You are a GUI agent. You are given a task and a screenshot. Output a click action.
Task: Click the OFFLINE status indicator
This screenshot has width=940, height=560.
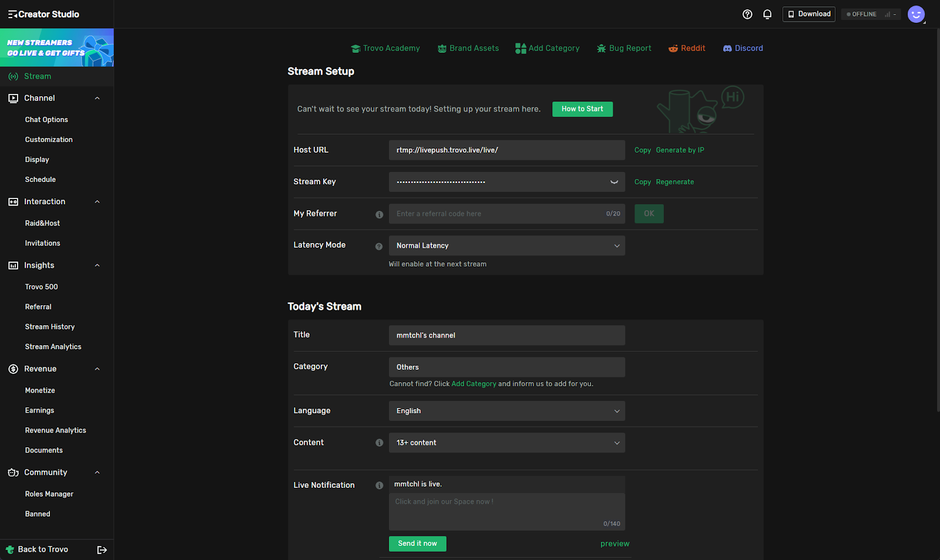[x=871, y=14]
